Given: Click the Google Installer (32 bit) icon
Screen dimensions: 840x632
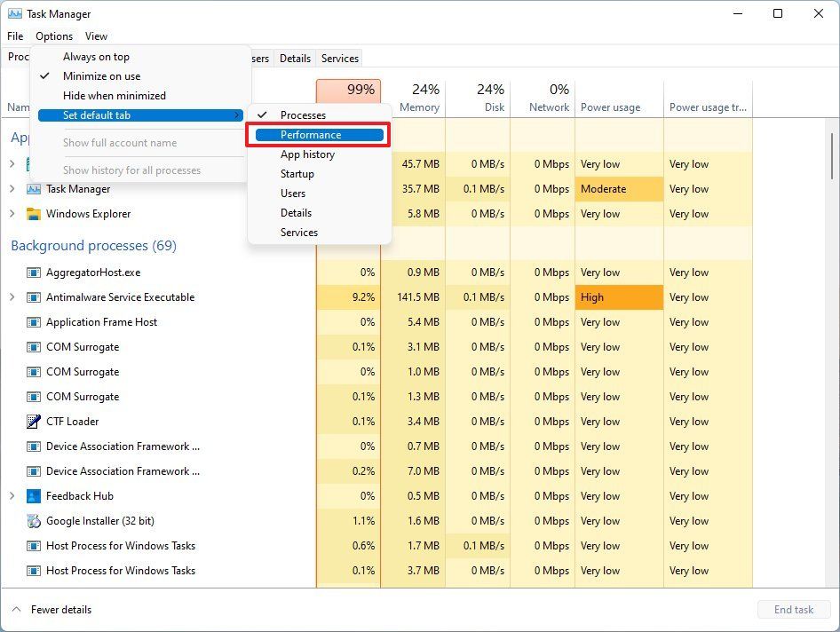Looking at the screenshot, I should (x=34, y=521).
